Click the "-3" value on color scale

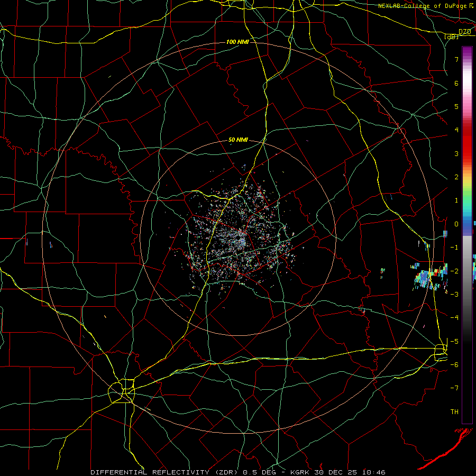pos(454,294)
